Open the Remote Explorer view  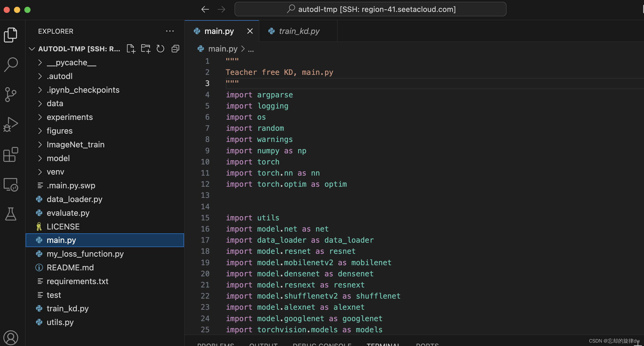click(11, 185)
